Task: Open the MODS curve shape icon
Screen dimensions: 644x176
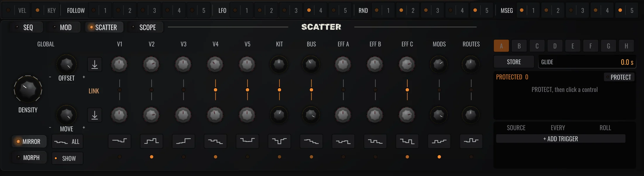Action: pos(439,141)
